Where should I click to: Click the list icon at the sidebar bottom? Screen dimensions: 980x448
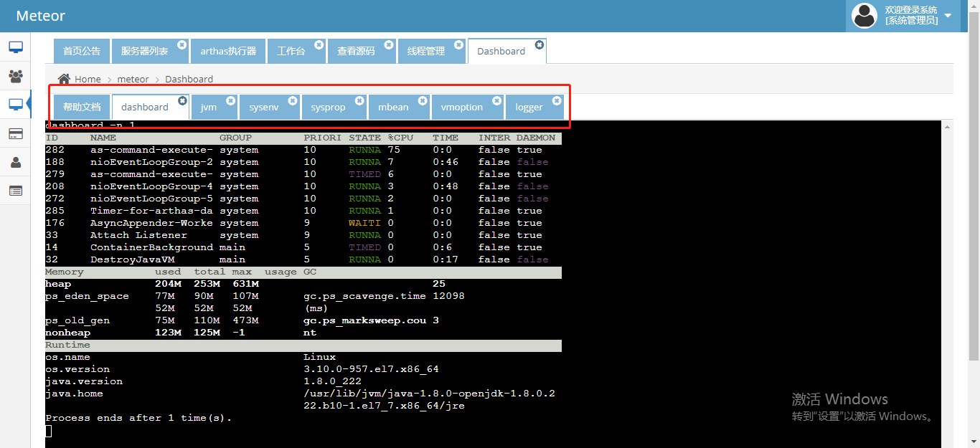click(x=15, y=190)
